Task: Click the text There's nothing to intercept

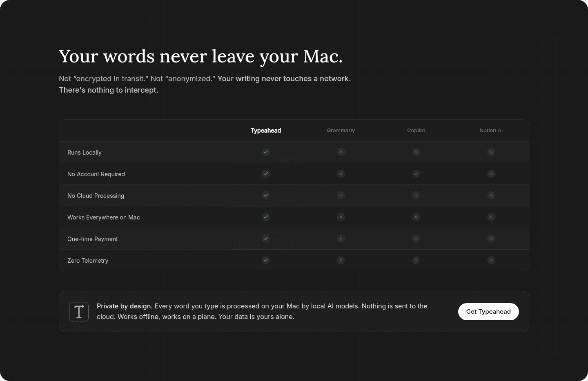Action: (x=109, y=90)
